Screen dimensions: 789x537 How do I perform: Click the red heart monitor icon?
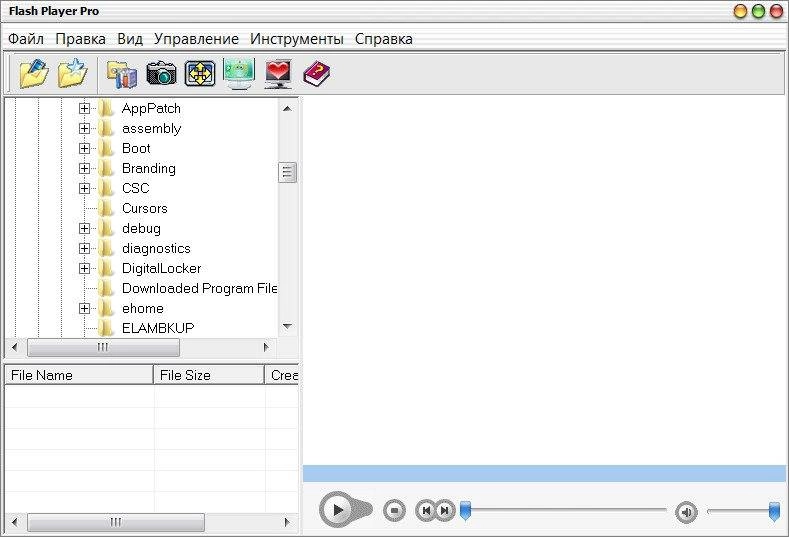pos(278,74)
